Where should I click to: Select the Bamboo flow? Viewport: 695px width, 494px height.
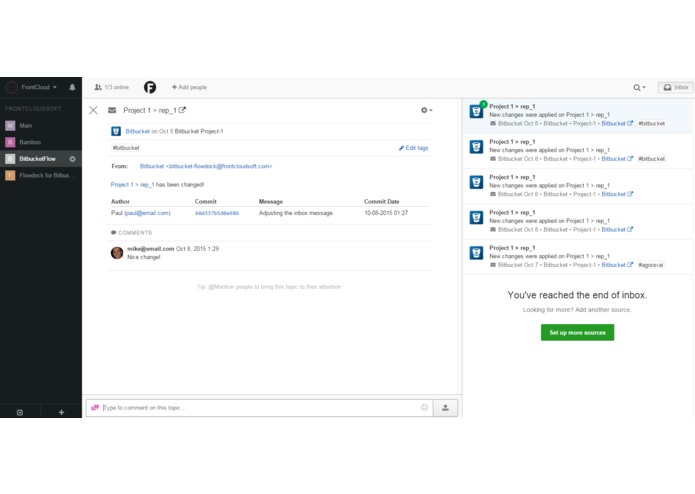coord(41,142)
